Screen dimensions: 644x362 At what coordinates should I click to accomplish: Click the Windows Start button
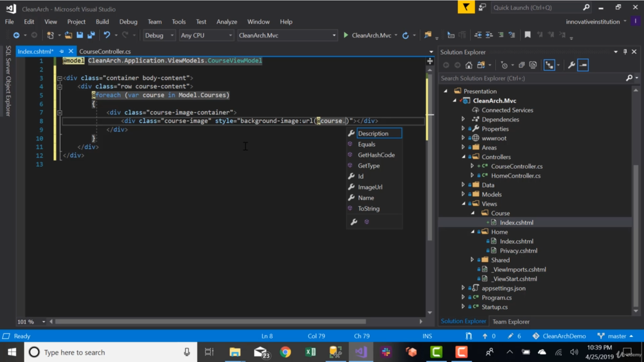(x=12, y=352)
